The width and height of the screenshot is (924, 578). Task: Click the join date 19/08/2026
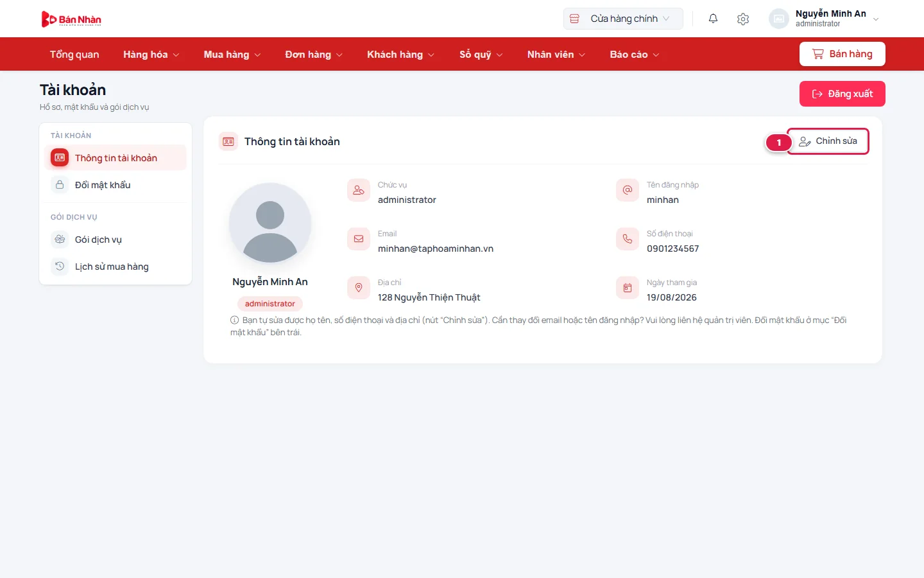tap(672, 297)
